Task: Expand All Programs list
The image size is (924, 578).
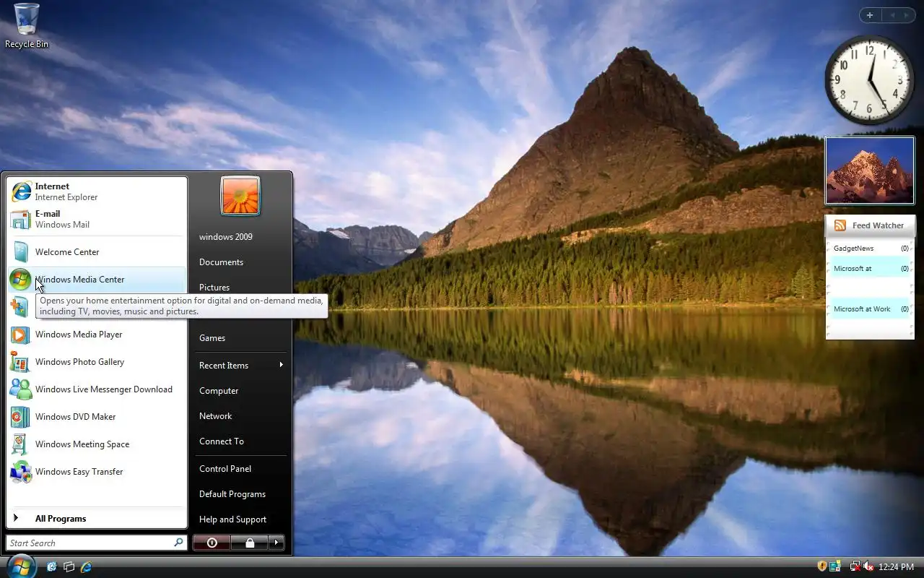Action: tap(97, 519)
